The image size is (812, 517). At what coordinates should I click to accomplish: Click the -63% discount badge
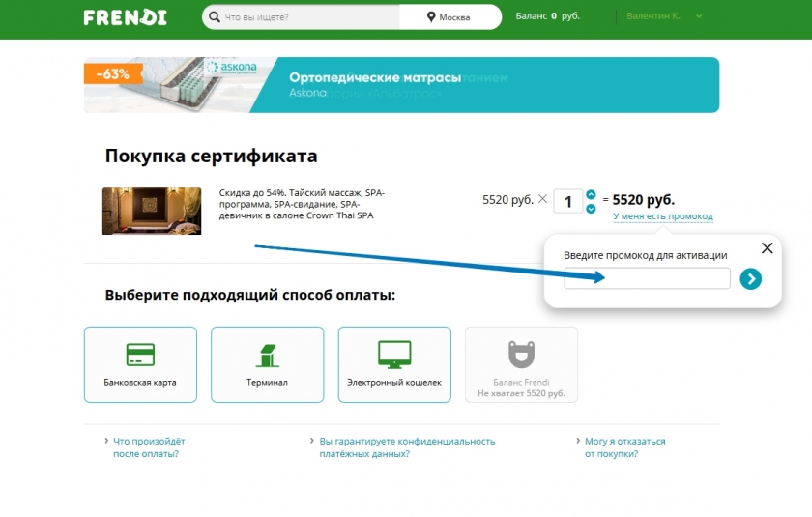[113, 74]
